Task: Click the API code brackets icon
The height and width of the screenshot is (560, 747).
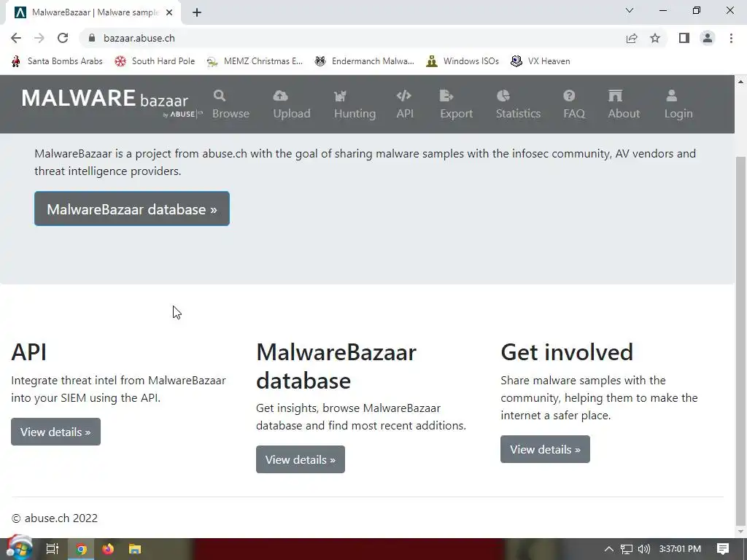Action: pos(403,96)
